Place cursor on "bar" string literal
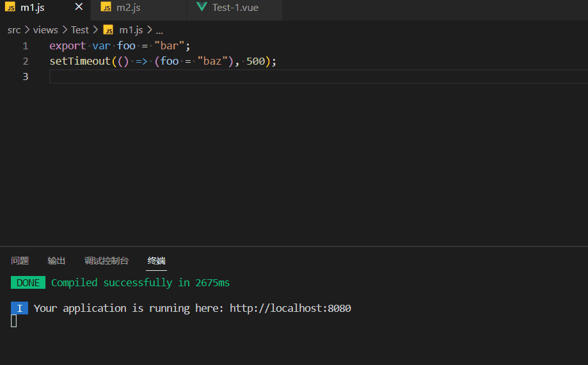Screen dimensions: 588x365 click(x=169, y=45)
